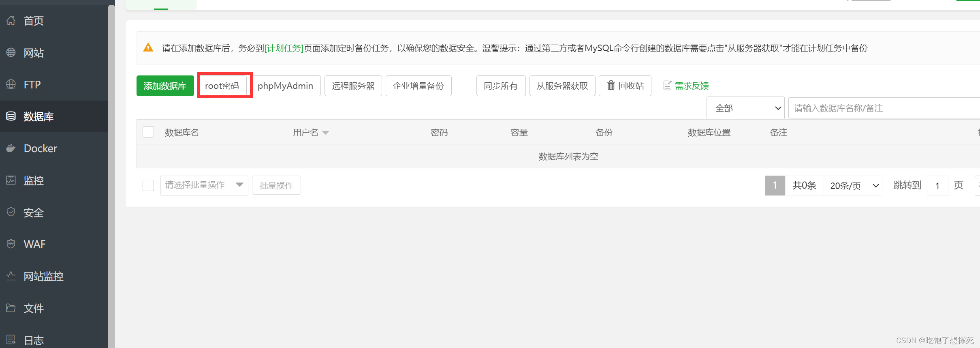Click the 容量 column header
This screenshot has width=980, height=348.
click(519, 133)
